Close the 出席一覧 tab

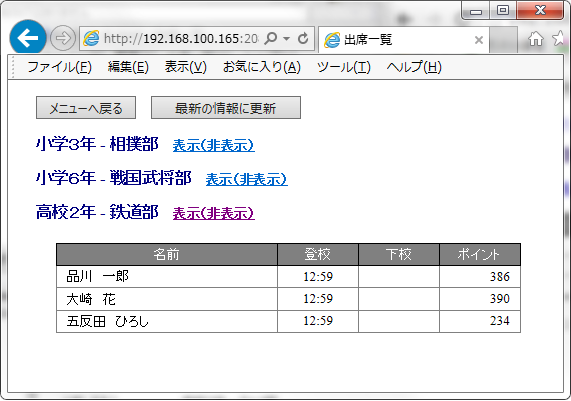pos(479,40)
